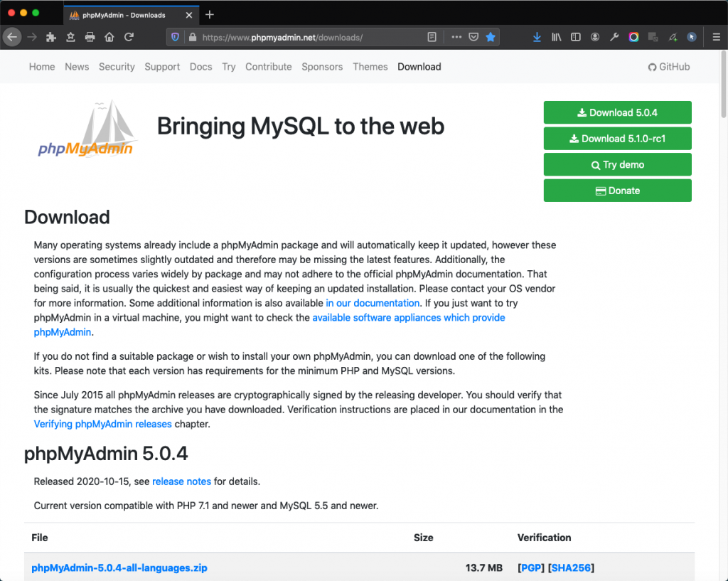Select the phpMyAdmin - Downloads tab
Image resolution: width=728 pixels, height=581 pixels.
click(132, 15)
